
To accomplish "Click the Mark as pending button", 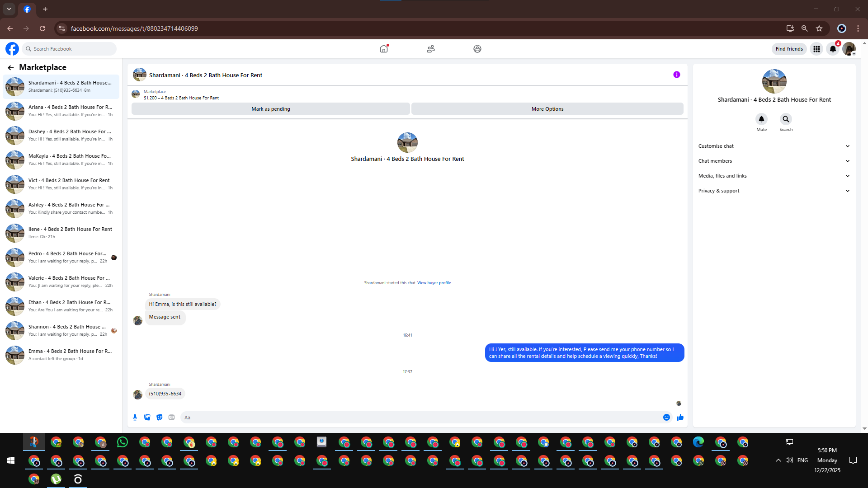I will (x=270, y=109).
